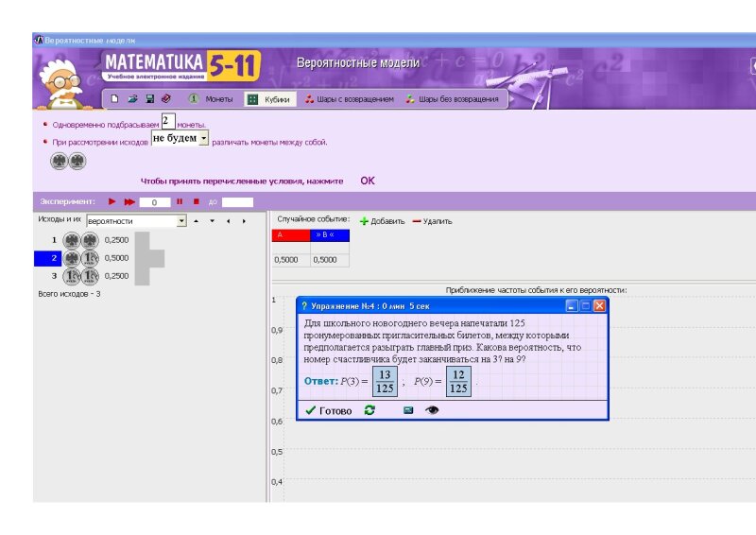Click the eye icon to show answer
This screenshot has height=535, width=756.
[x=432, y=410]
